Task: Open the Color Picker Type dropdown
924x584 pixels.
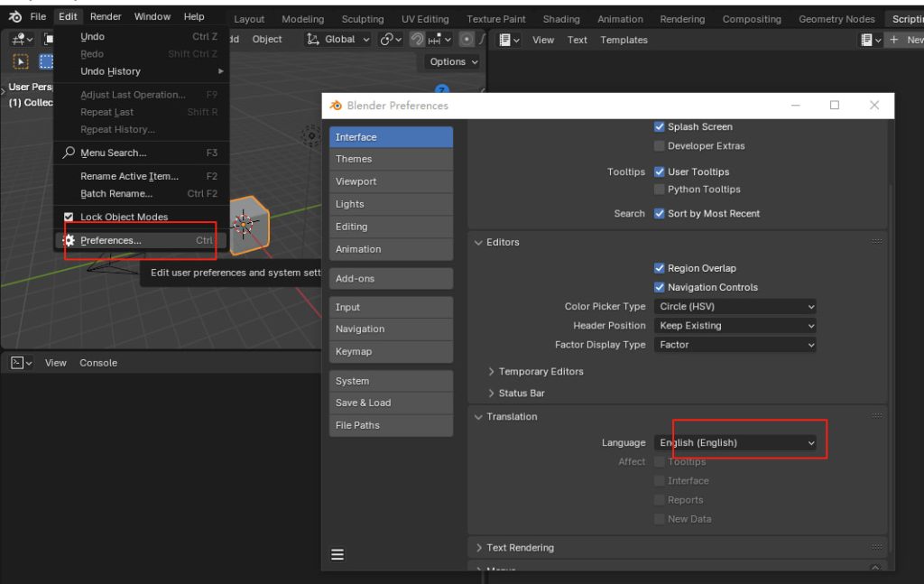Action: 735,306
